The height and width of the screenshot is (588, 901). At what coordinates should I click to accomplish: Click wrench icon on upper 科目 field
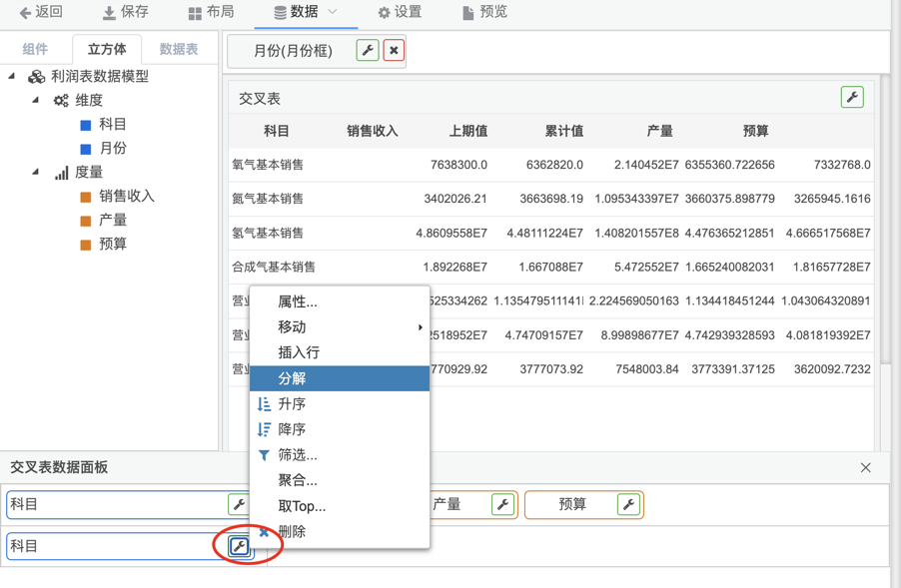[238, 505]
